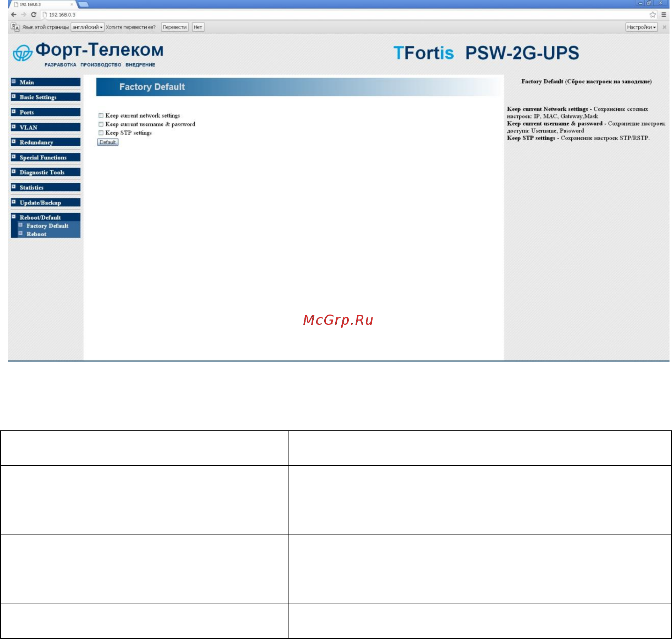672x639 pixels.
Task: Click the browser forward arrow
Action: point(24,15)
